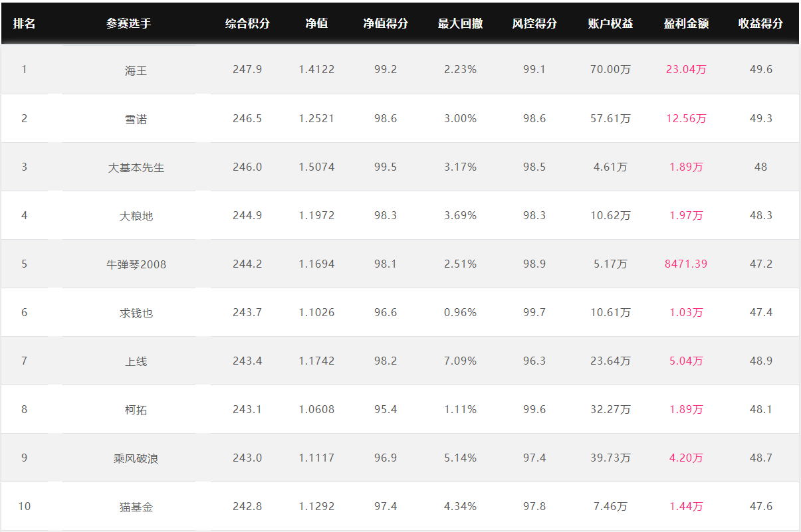Viewport: 801px width, 532px height.
Task: Click 柯拓's profit 1.89万
Action: point(686,409)
